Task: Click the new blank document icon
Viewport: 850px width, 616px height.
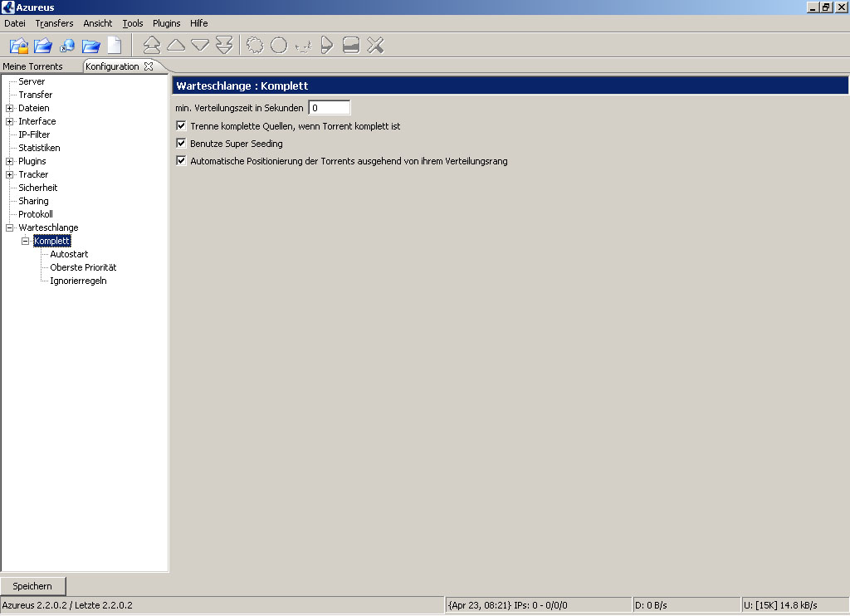Action: [x=115, y=46]
